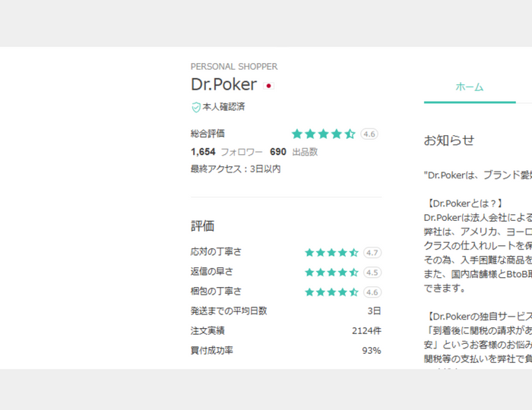532x410 pixels.
Task: Click the 注文実績 2124件 row
Action: point(285,331)
